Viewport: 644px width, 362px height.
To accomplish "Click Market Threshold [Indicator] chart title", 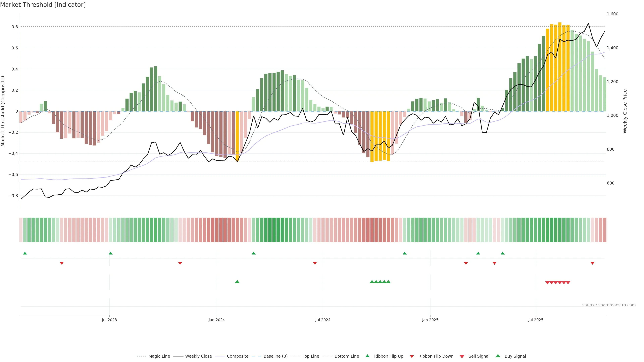I will coord(43,5).
